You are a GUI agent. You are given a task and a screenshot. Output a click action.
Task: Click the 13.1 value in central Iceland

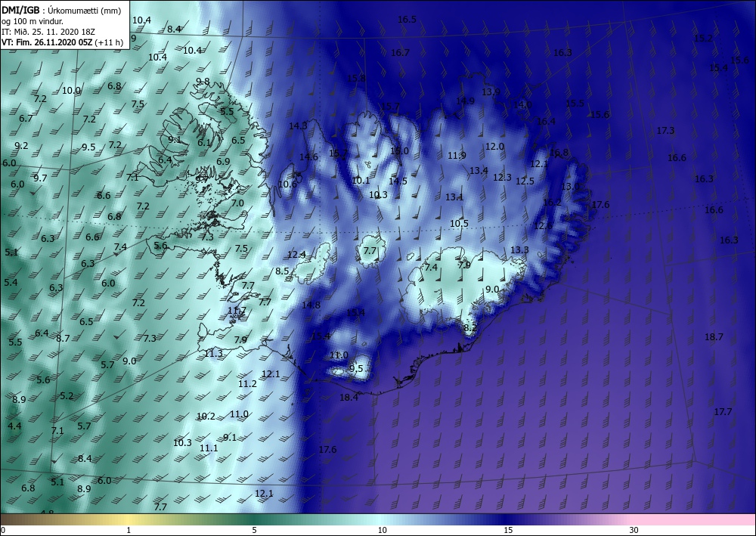click(x=454, y=197)
